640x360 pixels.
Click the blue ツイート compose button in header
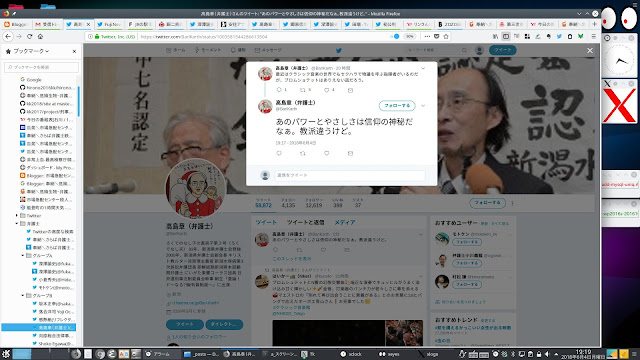503,50
